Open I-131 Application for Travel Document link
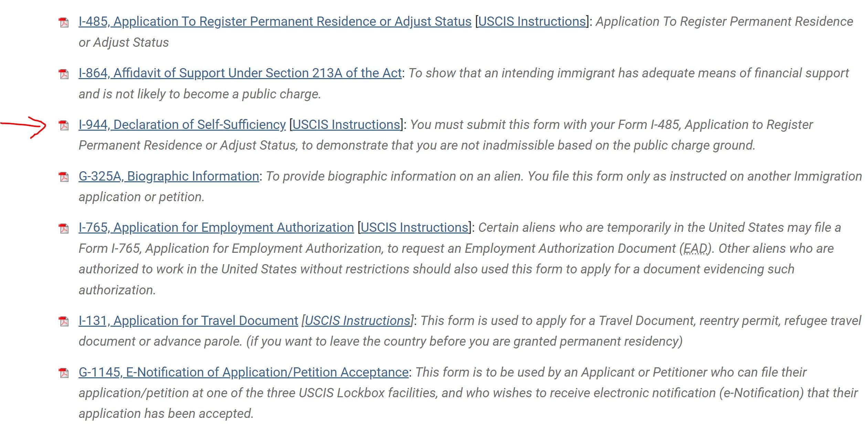This screenshot has width=868, height=433. pyautogui.click(x=188, y=321)
